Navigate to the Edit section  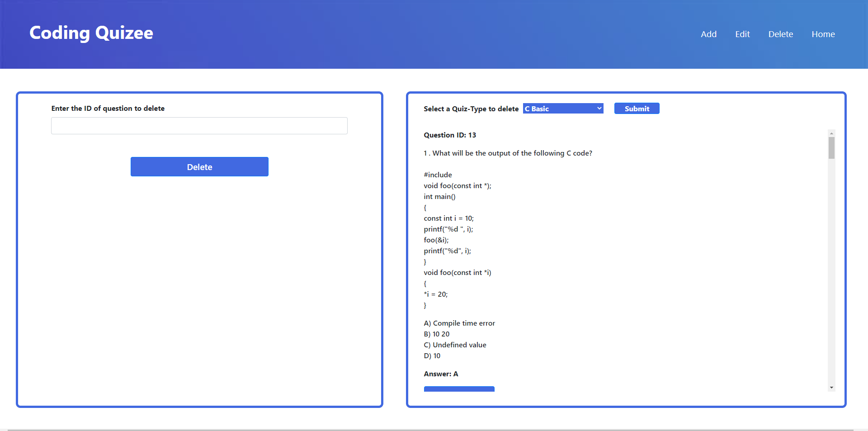[742, 34]
